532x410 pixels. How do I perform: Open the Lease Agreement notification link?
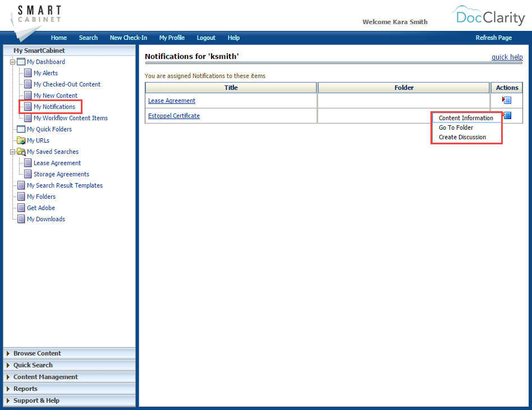point(171,100)
